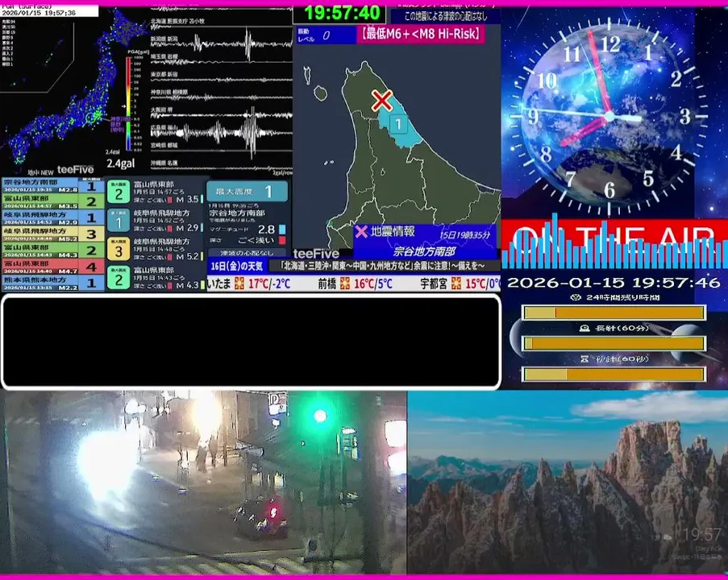728x580 pixels.
Task: Select 富山県東部 M4.3 row in history list
Action: (52, 250)
